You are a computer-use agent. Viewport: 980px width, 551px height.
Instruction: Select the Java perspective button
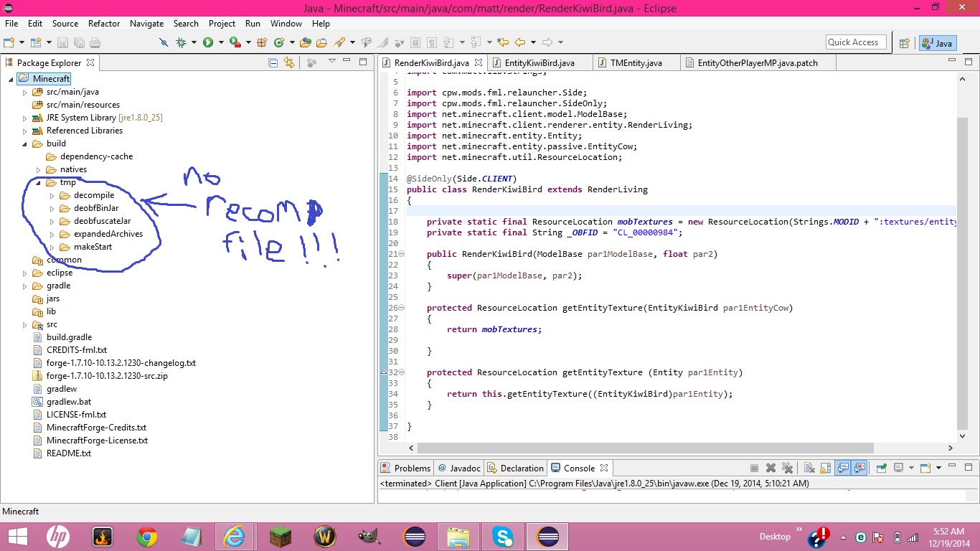pyautogui.click(x=938, y=43)
